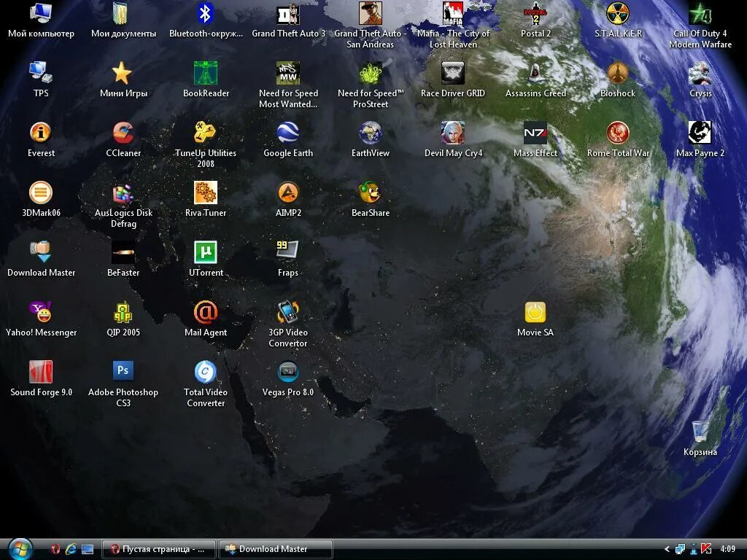747x560 pixels.
Task: Expand hidden system tray icons arrow
Action: point(667,549)
